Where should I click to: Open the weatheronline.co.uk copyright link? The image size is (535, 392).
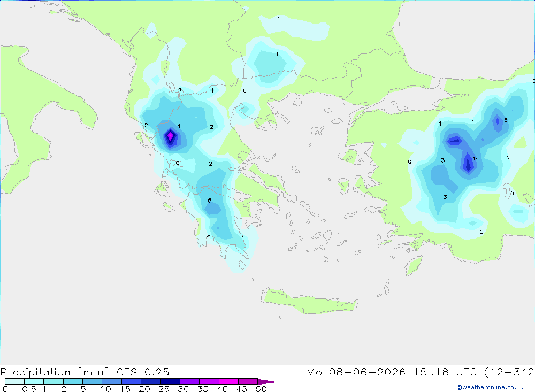click(x=490, y=387)
